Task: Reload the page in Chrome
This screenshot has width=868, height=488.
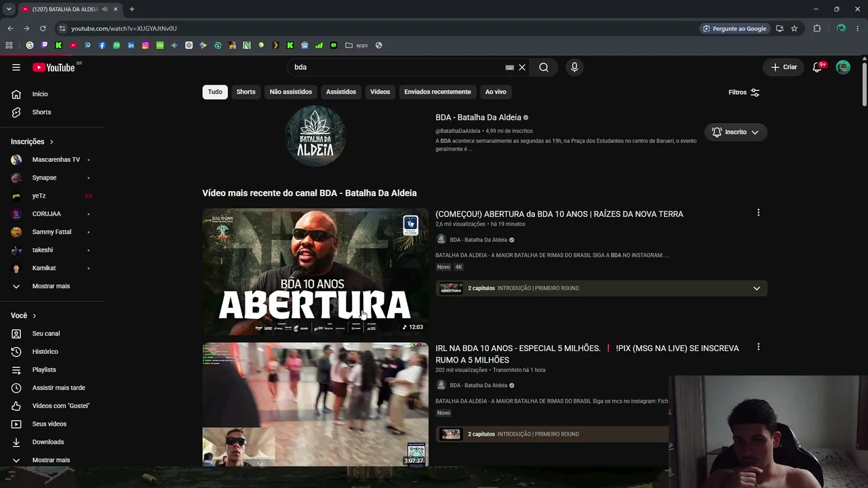Action: [x=43, y=28]
